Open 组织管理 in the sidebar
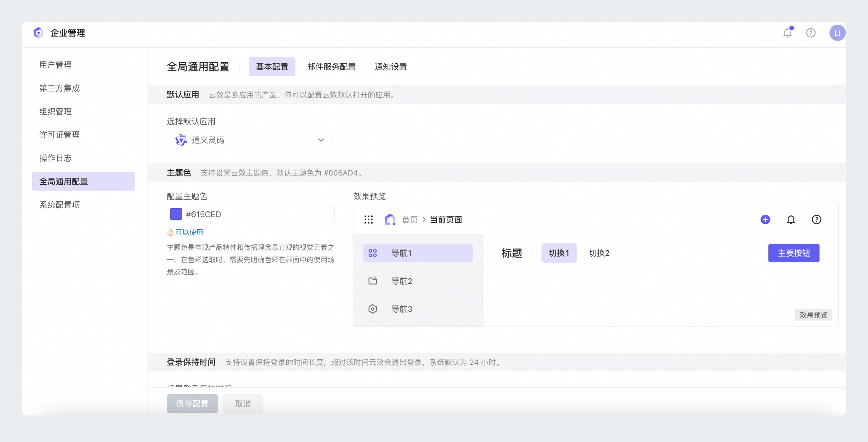Screen dimensions: 868x442 pos(55,111)
